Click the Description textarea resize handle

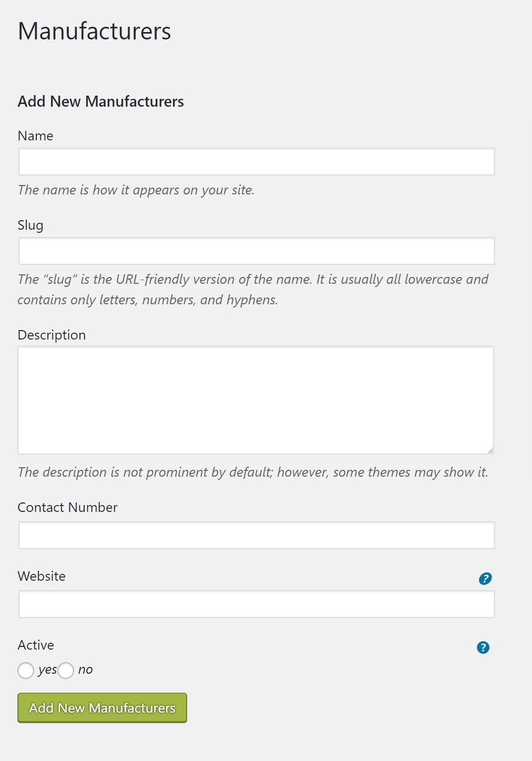pos(490,450)
